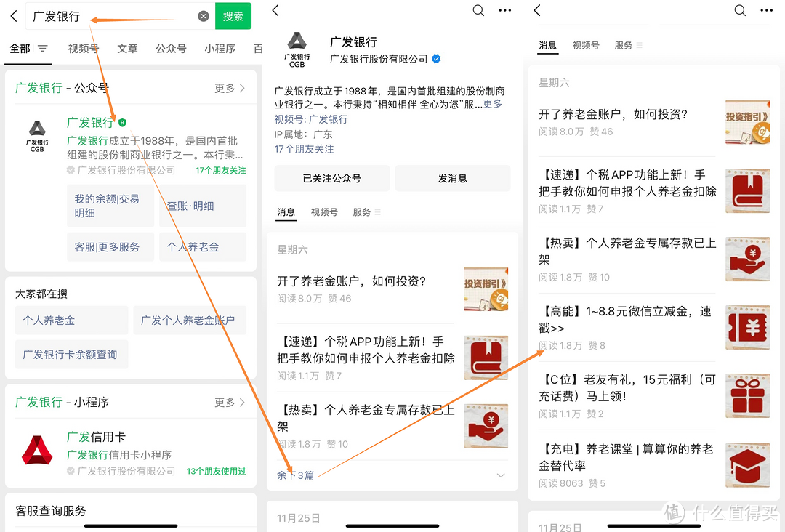Clear the 广发银行 search text
The image size is (785, 532).
204,17
